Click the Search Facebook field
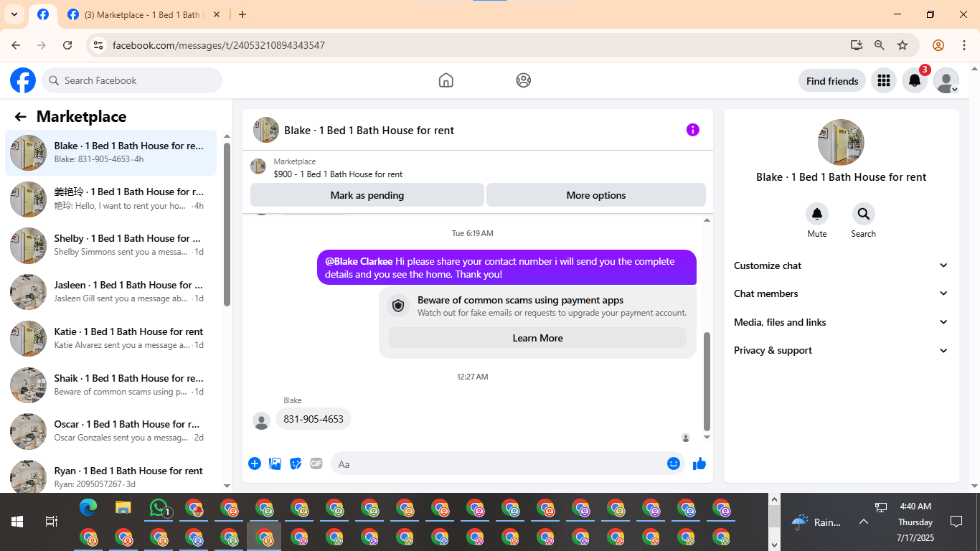 pos(132,80)
